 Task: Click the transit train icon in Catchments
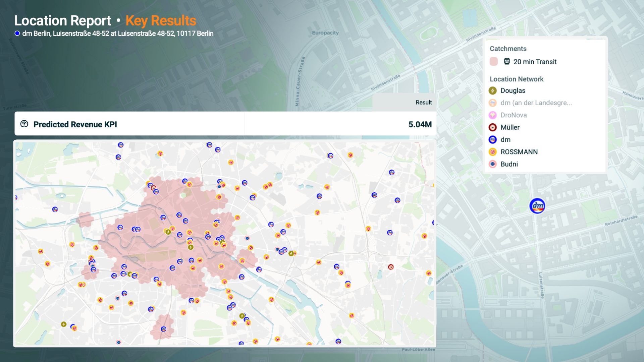(507, 61)
